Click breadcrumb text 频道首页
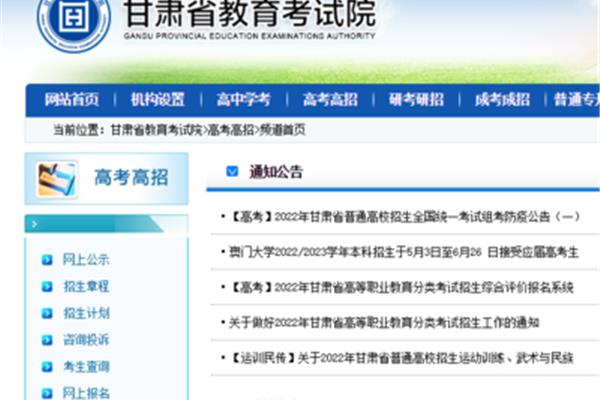Image resolution: width=600 pixels, height=400 pixels. [282, 130]
